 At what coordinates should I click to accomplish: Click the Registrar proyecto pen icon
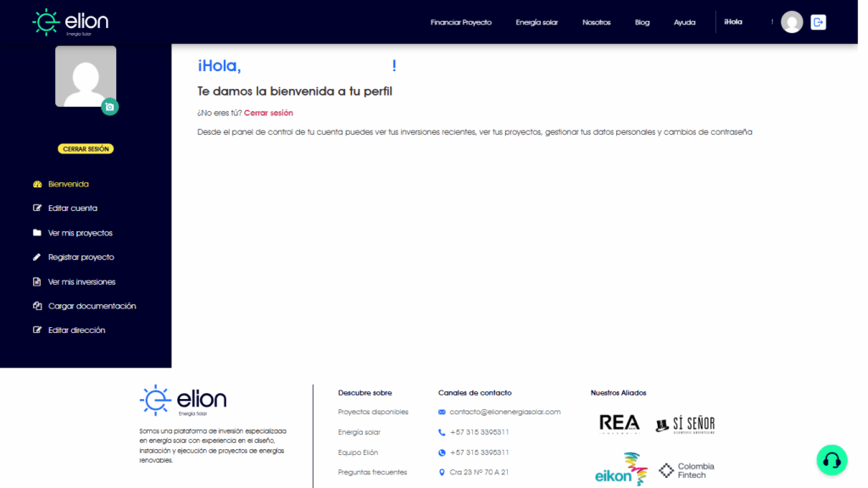(36, 257)
